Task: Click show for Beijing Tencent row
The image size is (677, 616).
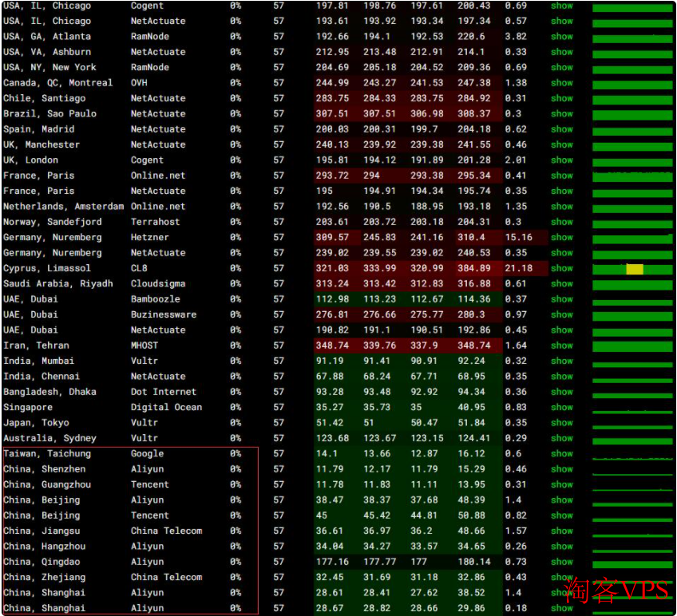Action: [562, 515]
